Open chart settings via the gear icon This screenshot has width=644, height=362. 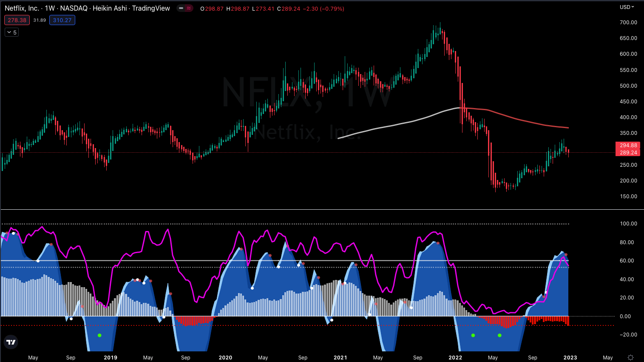(x=630, y=357)
